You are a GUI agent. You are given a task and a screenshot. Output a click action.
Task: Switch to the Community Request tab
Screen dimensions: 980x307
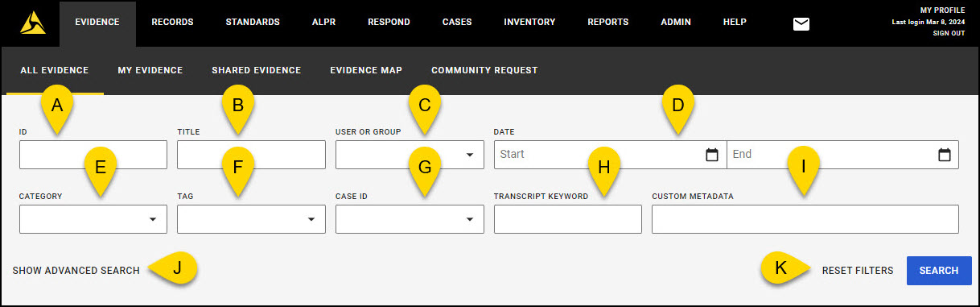(484, 70)
